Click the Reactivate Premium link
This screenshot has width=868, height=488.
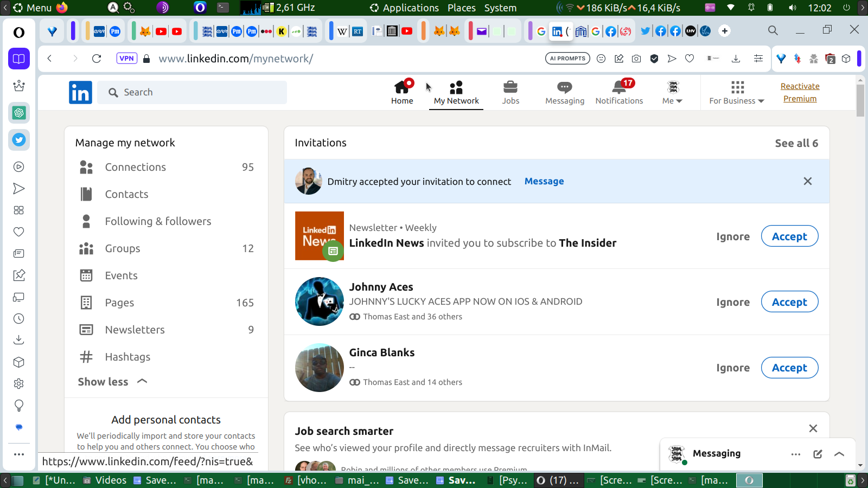coord(800,92)
